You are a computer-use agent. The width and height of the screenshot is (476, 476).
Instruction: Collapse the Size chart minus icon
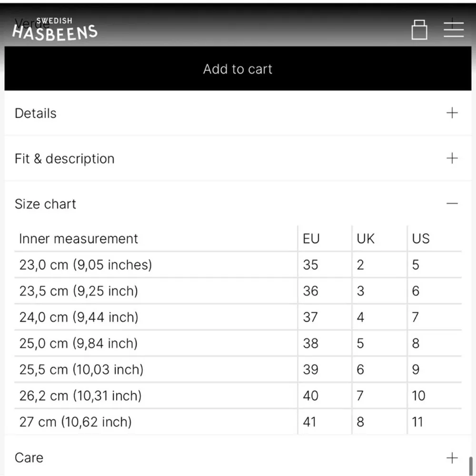[452, 204]
